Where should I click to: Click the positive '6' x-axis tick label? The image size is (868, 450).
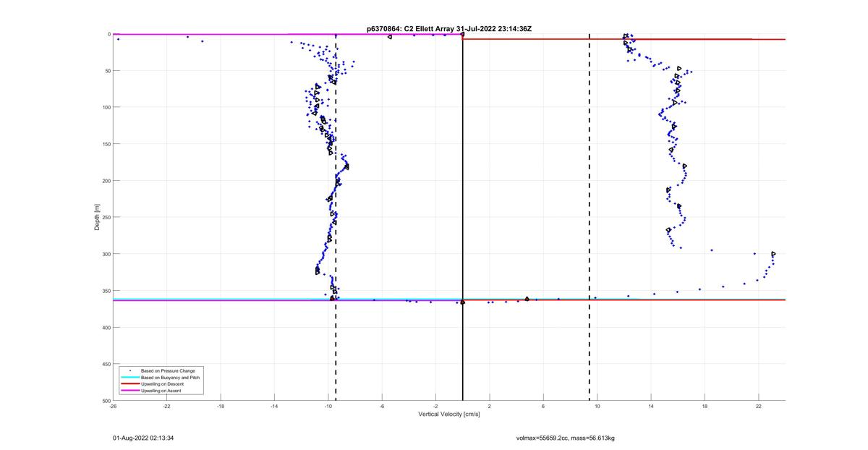(543, 406)
